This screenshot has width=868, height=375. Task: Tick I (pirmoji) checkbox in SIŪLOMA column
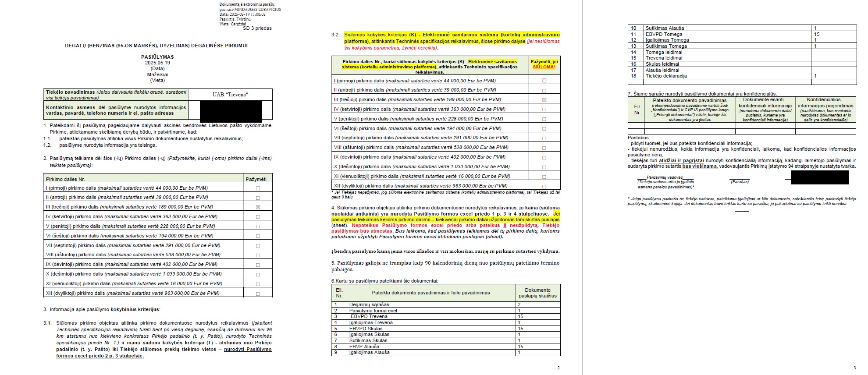pos(544,81)
